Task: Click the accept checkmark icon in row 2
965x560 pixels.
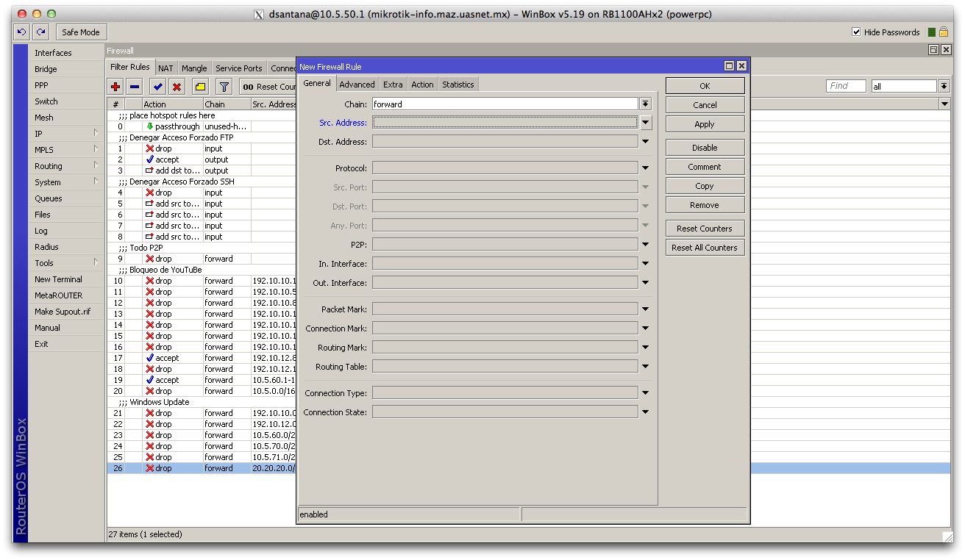Action: [149, 159]
